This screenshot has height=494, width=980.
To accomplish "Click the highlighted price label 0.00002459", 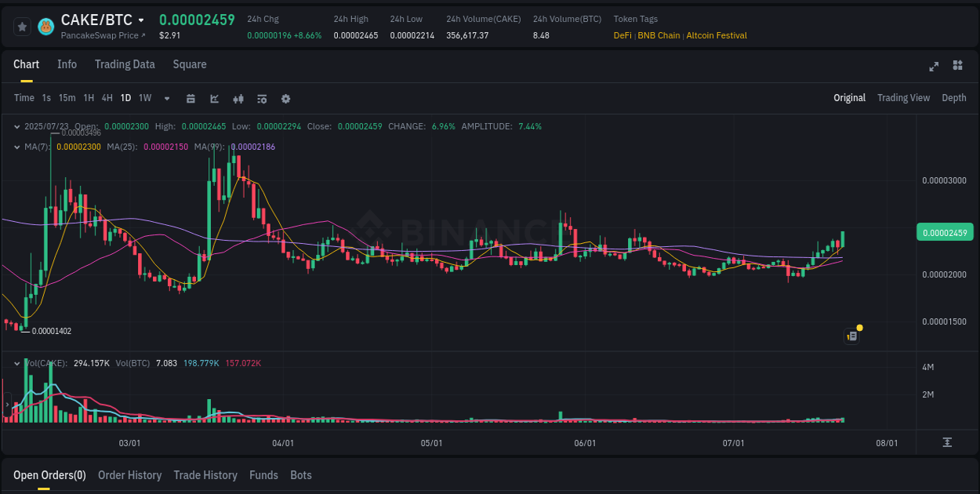I will 945,232.
